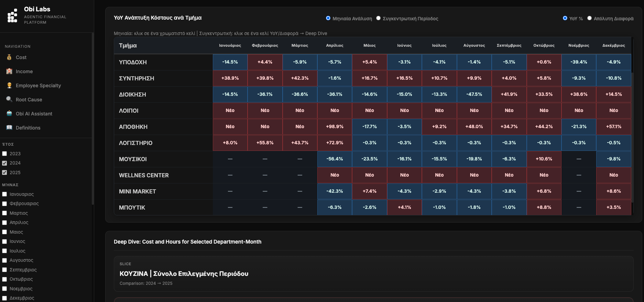Click the ΚΟΥΖΙΝΑ slice heading
The width and height of the screenshot is (644, 302).
(184, 274)
